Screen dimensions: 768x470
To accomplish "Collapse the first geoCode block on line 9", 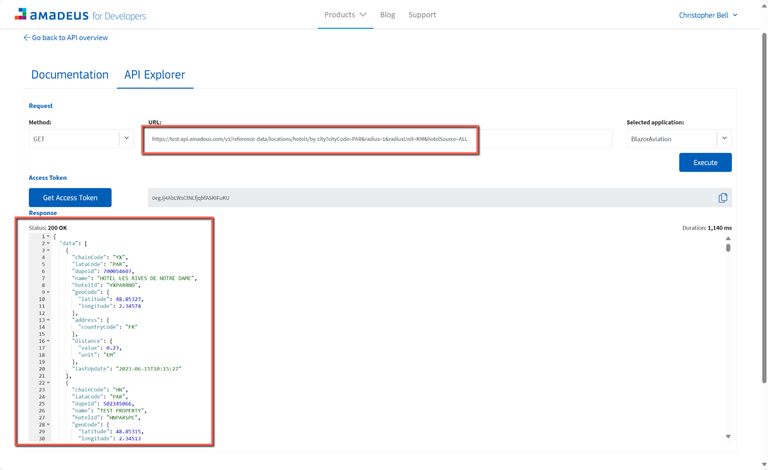I will [x=48, y=293].
